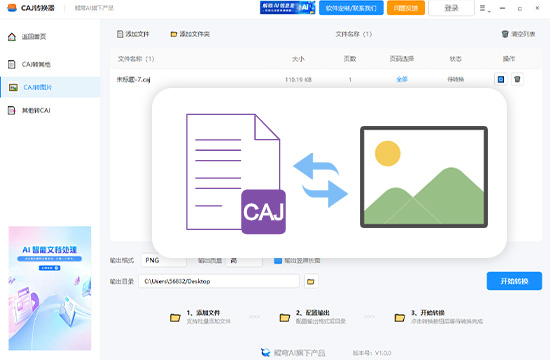550x360 pixels.
Task: Click the 页数 column header
Action: 350,59
